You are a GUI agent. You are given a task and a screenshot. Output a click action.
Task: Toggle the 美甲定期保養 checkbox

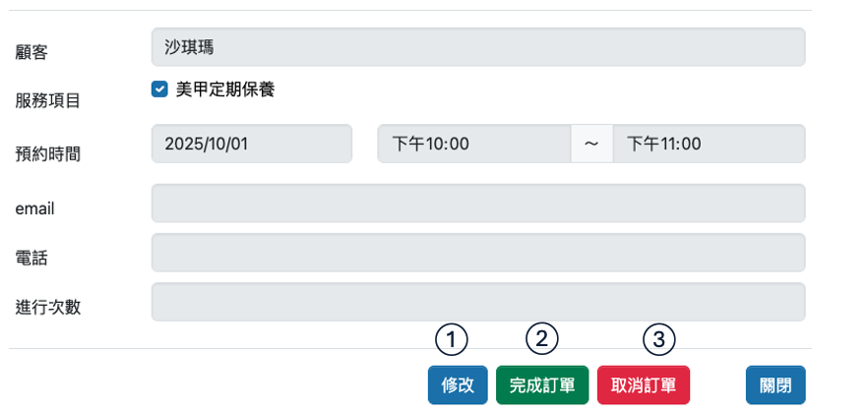158,89
